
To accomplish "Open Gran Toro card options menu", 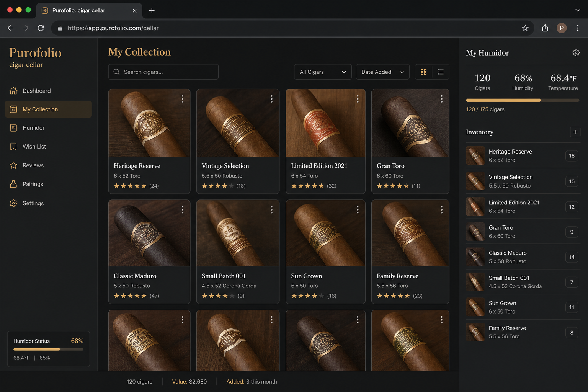I will [441, 99].
